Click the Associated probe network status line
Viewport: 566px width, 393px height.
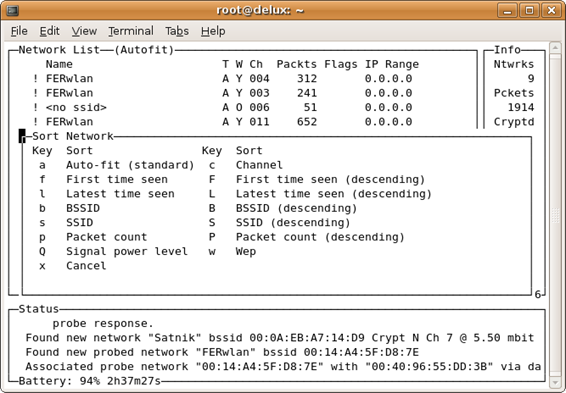(x=283, y=367)
